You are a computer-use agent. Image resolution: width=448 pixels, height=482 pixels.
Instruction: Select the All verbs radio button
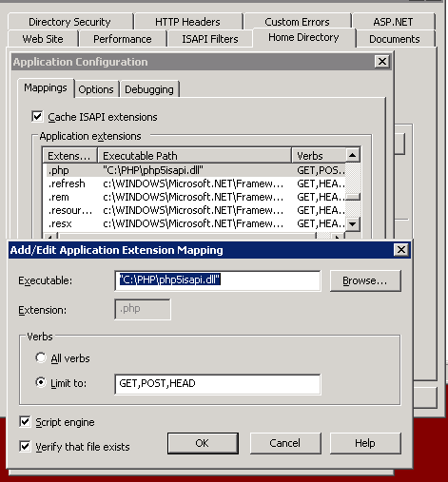[x=41, y=357]
